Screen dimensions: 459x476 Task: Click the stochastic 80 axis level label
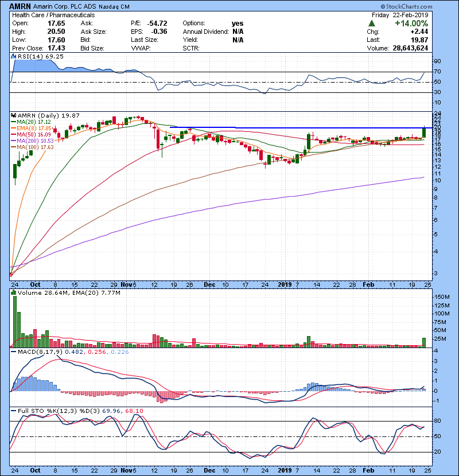point(437,421)
